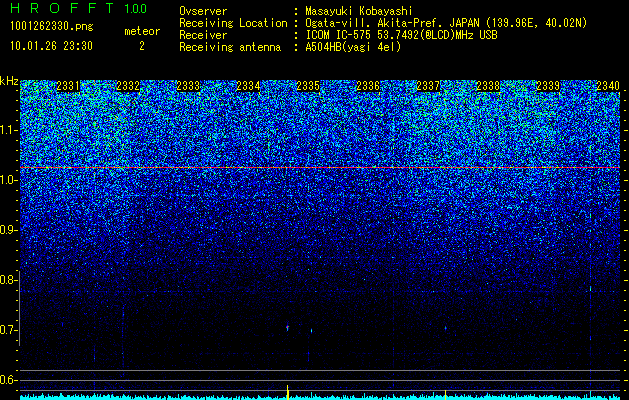Click the 1.0 frequency axis label
Screen dimensions: 629x400
(x=8, y=181)
